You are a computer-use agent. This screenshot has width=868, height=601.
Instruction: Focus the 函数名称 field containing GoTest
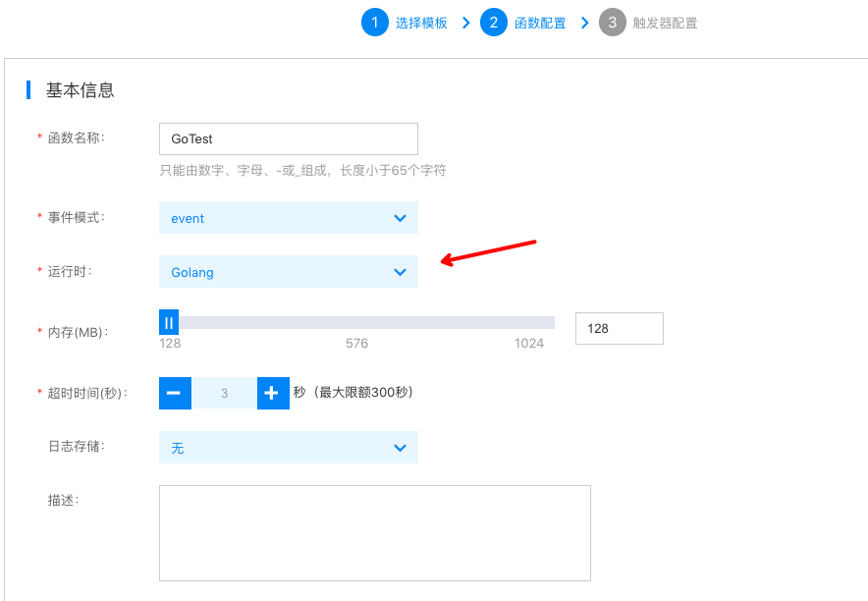tap(288, 139)
